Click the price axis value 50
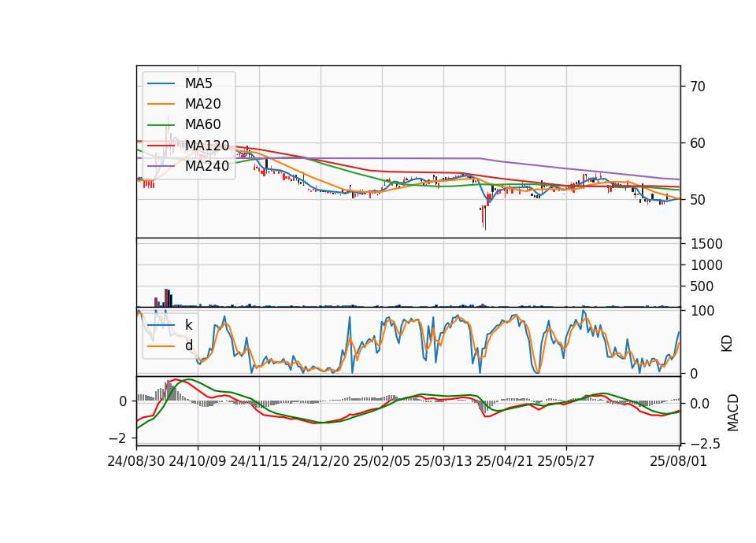This screenshot has width=756, height=543. point(697,200)
